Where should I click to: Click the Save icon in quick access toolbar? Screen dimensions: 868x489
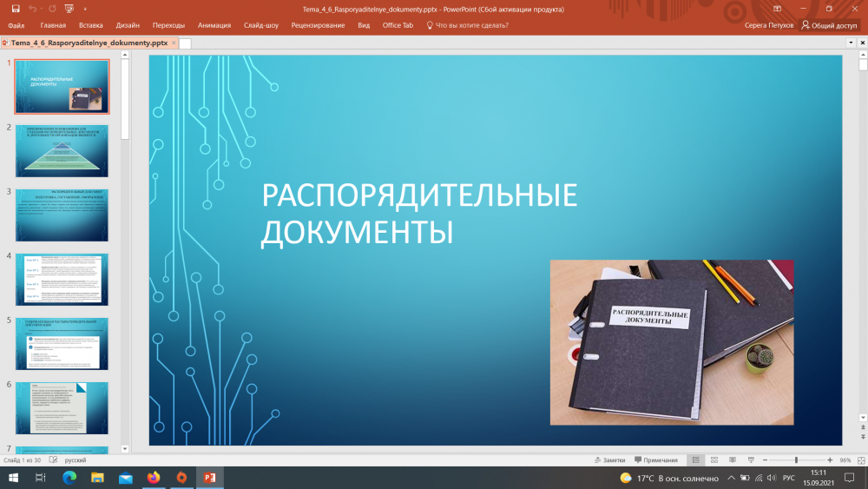click(x=16, y=9)
